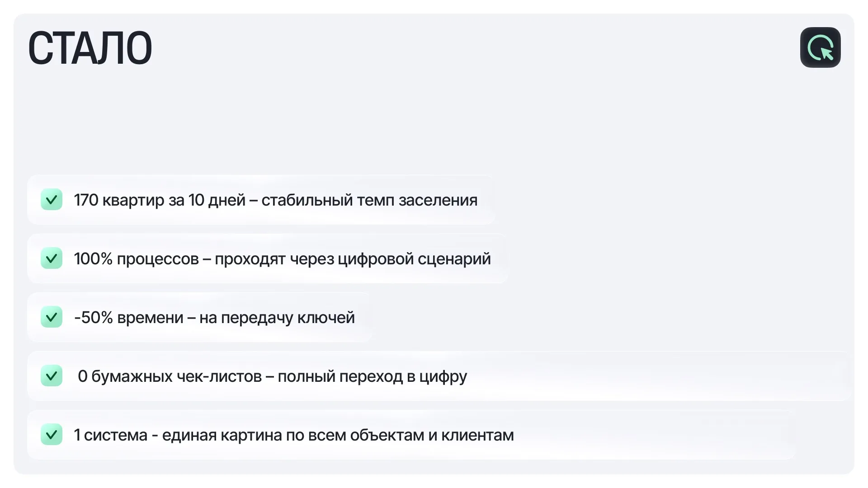The width and height of the screenshot is (868, 488).
Task: Toggle the checkmark beside "100% процессов"
Action: tap(52, 258)
